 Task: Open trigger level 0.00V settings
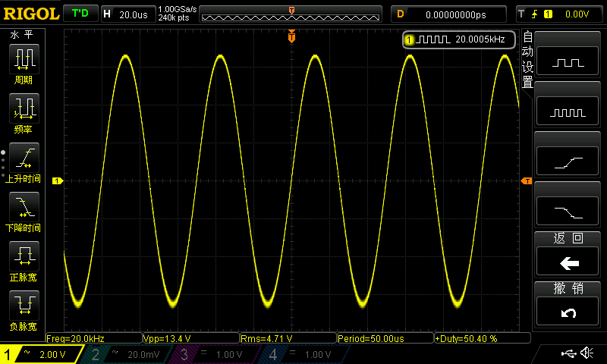click(x=559, y=14)
